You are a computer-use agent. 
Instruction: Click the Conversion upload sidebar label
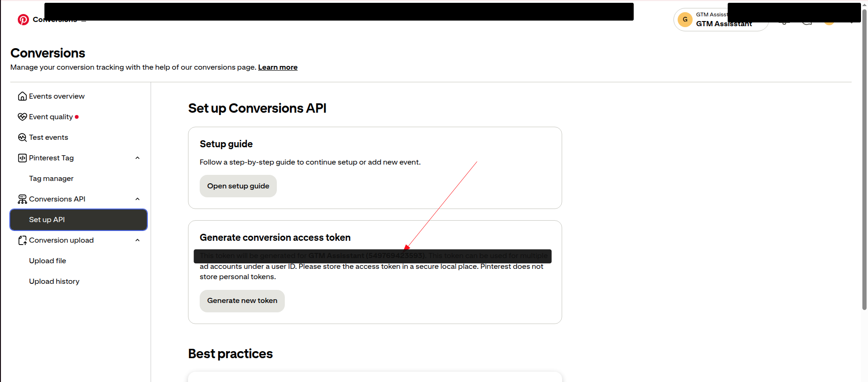point(61,240)
